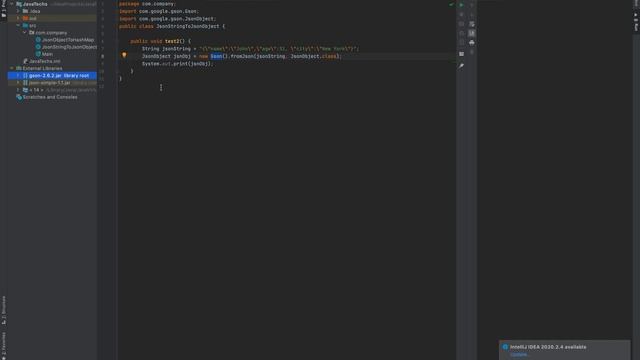Expand the .idea folder arrow
Image resolution: width=640 pixels, height=360 pixels.
point(18,11)
